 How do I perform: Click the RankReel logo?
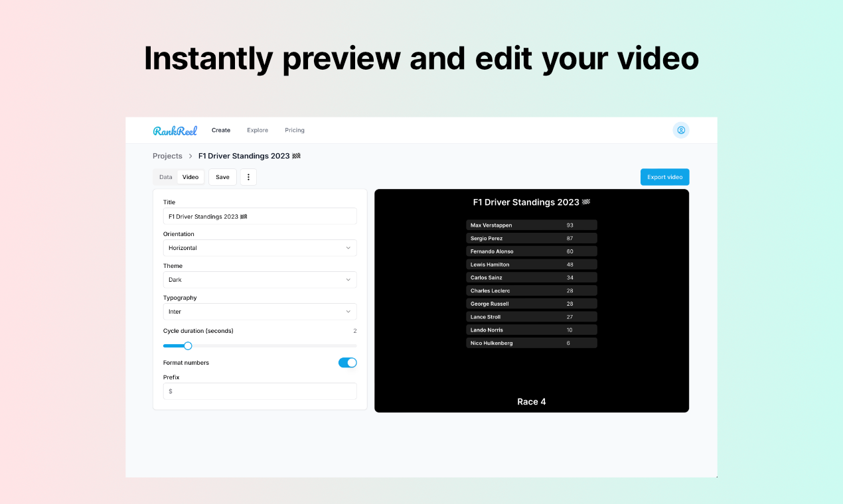(175, 131)
